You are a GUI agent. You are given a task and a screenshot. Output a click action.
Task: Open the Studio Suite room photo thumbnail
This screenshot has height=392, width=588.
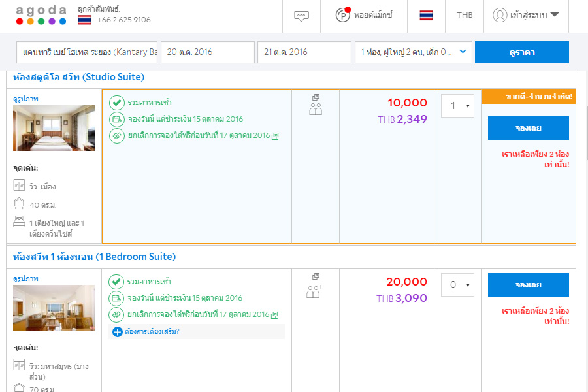(x=54, y=128)
